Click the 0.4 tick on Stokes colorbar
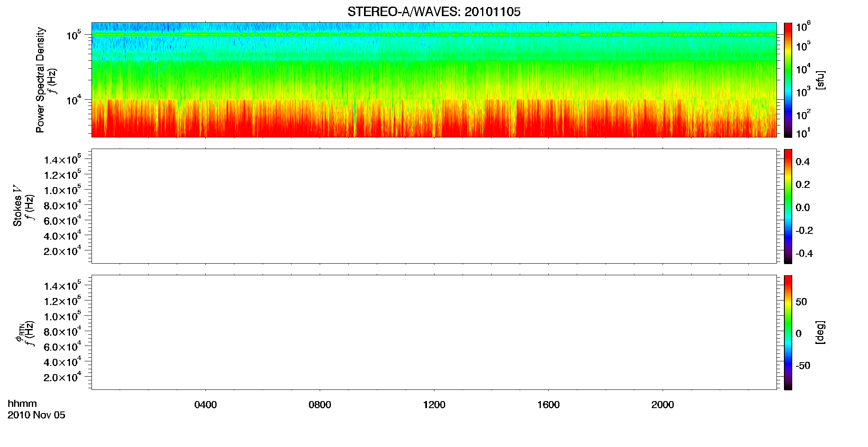This screenshot has width=868, height=447. pos(803,162)
